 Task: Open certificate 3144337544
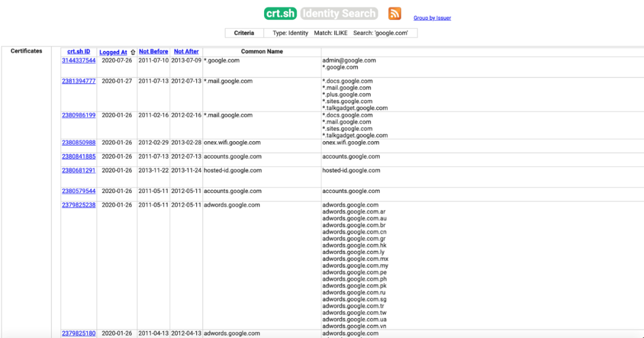tap(79, 60)
